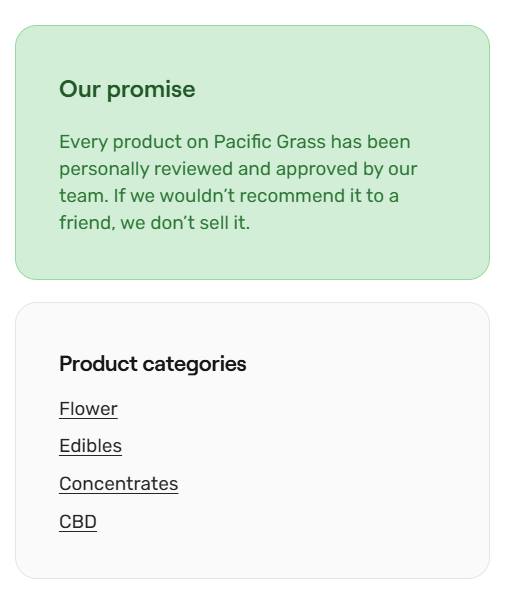512x595 pixels.
Task: Click the line 'friend, we don't sell it.'
Action: (154, 223)
